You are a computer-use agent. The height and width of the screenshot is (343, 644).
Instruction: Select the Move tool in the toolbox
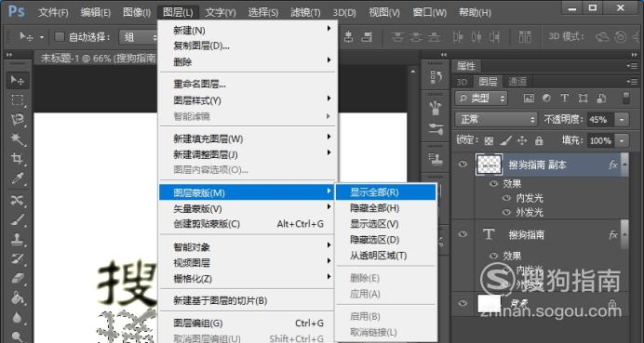17,80
